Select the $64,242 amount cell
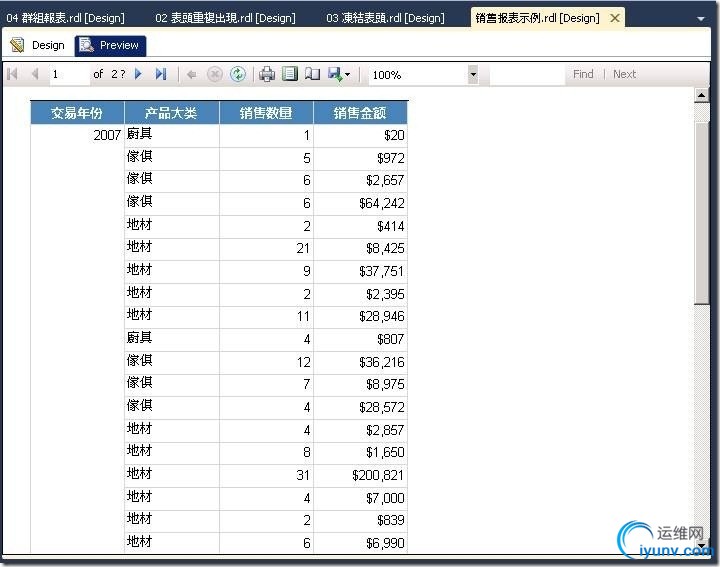The image size is (720, 567). [360, 203]
